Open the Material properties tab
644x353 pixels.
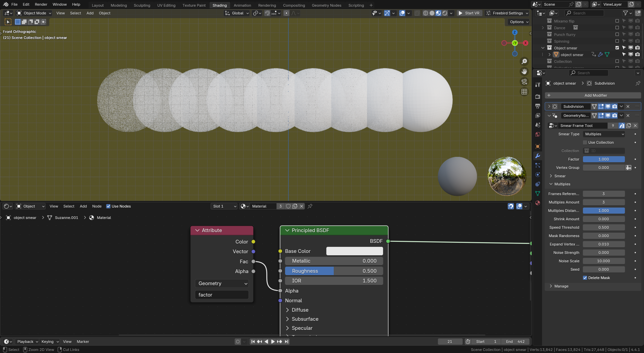point(538,203)
